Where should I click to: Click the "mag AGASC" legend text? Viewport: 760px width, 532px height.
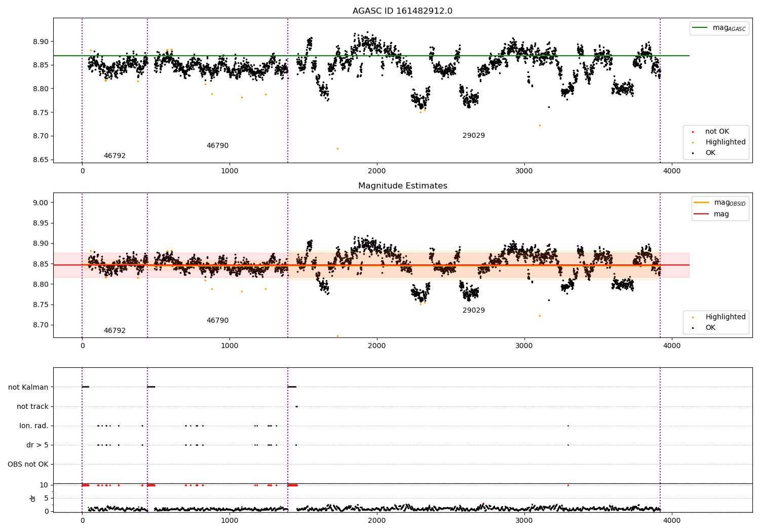[729, 28]
